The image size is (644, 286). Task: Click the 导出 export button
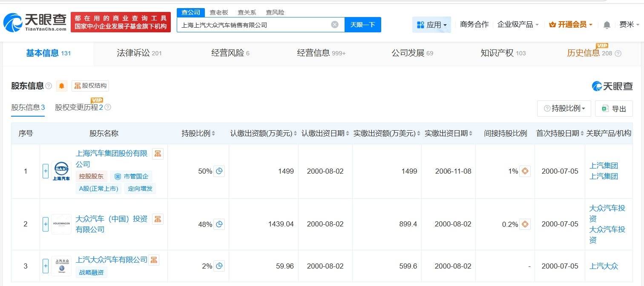[x=614, y=109]
